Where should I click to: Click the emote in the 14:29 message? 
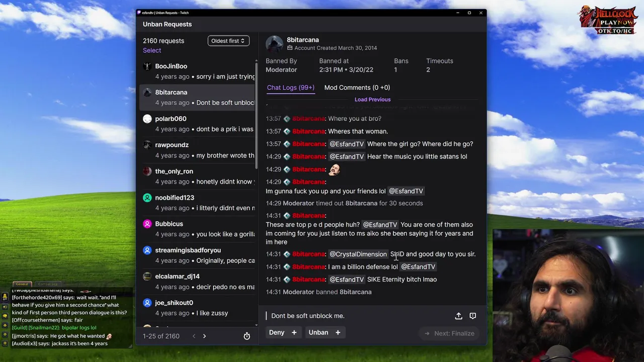tap(335, 169)
